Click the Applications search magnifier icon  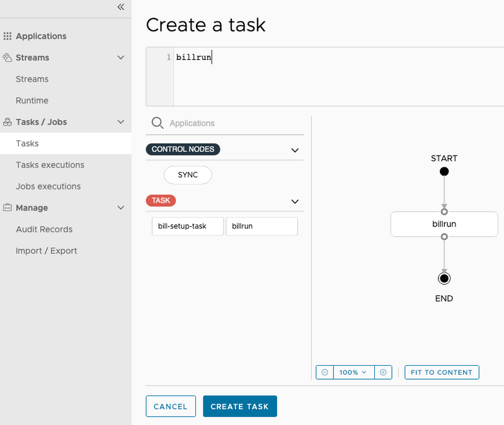pos(157,122)
